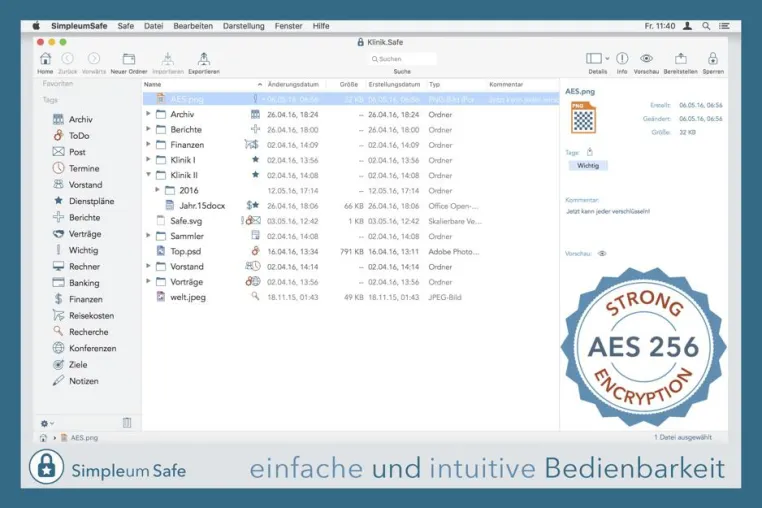Viewport: 762px width, 508px height.
Task: Expand the Klinik I folder
Action: pyautogui.click(x=148, y=159)
